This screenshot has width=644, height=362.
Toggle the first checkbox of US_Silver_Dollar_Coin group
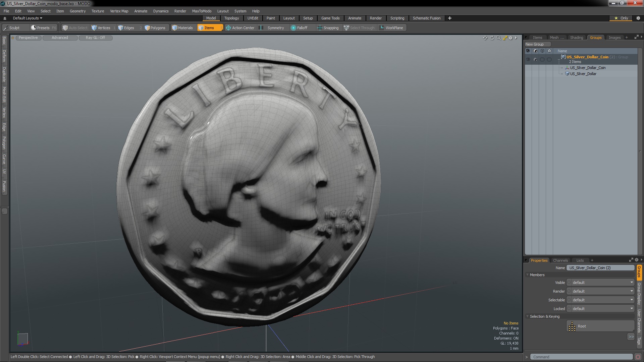click(x=542, y=60)
